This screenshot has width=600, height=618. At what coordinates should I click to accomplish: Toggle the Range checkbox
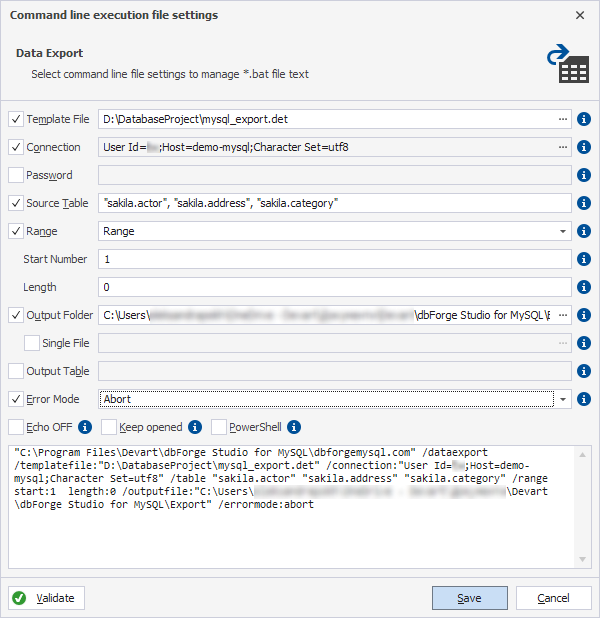pyautogui.click(x=16, y=231)
